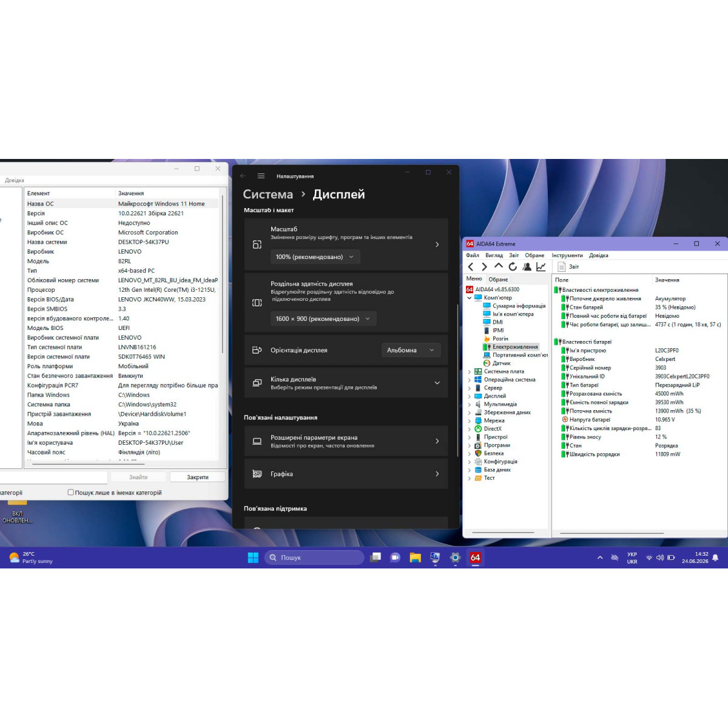
Task: Expand Кілька дисплеїв section
Action: click(346, 383)
